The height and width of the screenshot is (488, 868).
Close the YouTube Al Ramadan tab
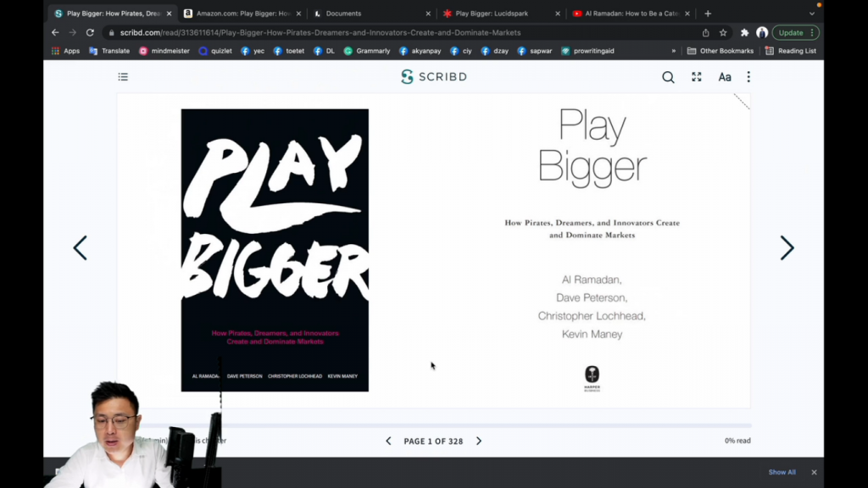point(687,14)
